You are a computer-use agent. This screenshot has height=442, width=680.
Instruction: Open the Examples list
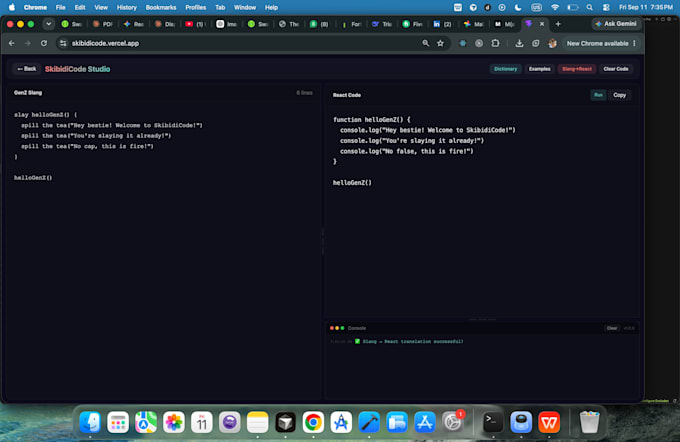[x=539, y=69]
